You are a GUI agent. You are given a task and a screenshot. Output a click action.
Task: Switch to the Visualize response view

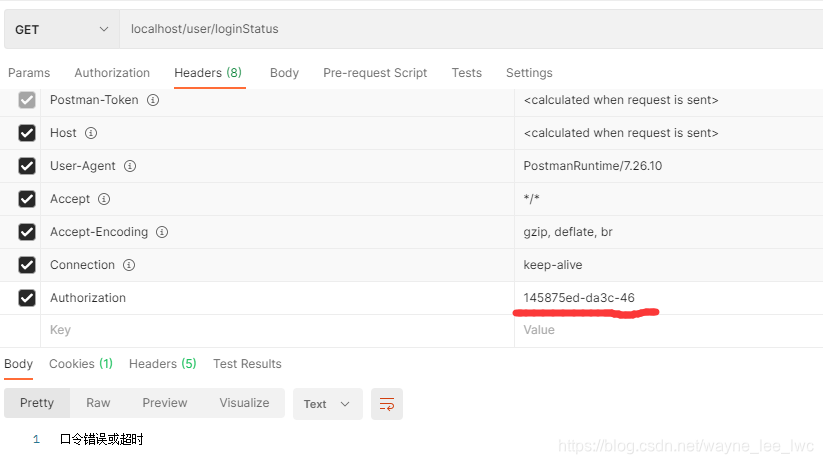(x=244, y=403)
